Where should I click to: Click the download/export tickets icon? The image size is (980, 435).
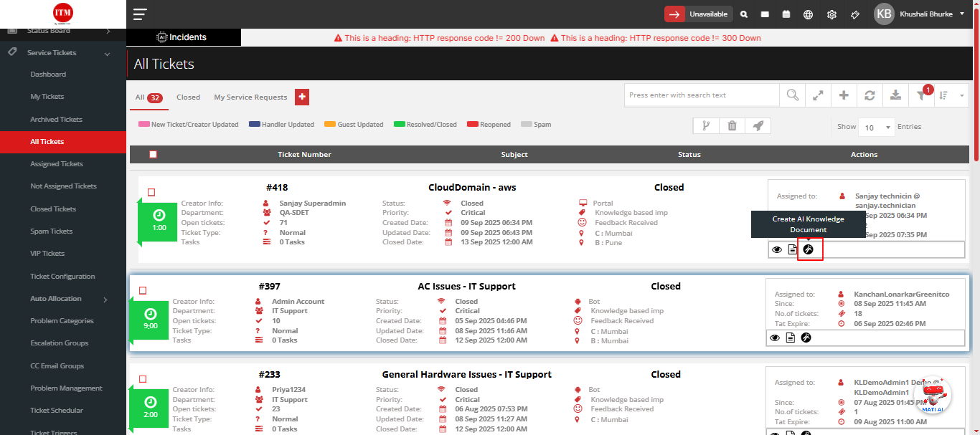pos(895,95)
